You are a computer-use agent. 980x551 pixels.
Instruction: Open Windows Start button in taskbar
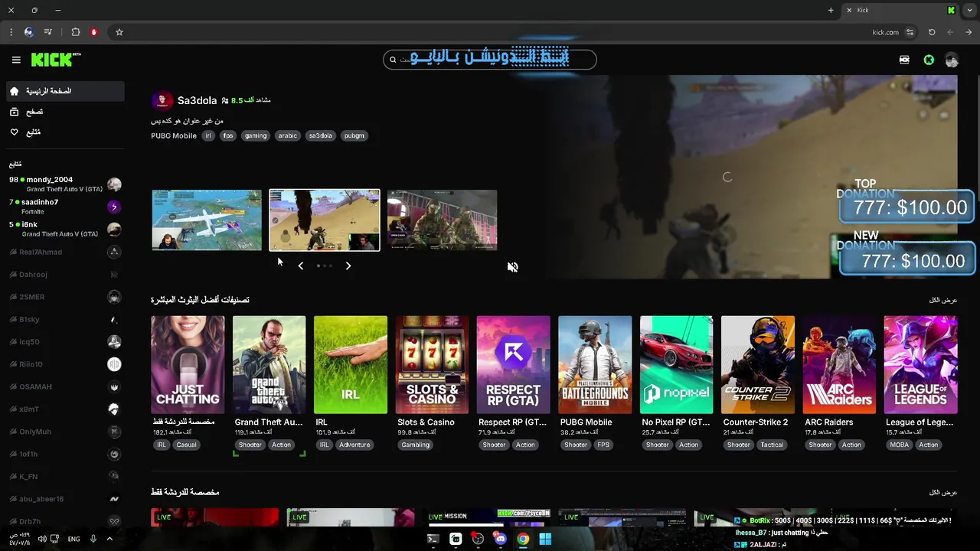tap(545, 539)
